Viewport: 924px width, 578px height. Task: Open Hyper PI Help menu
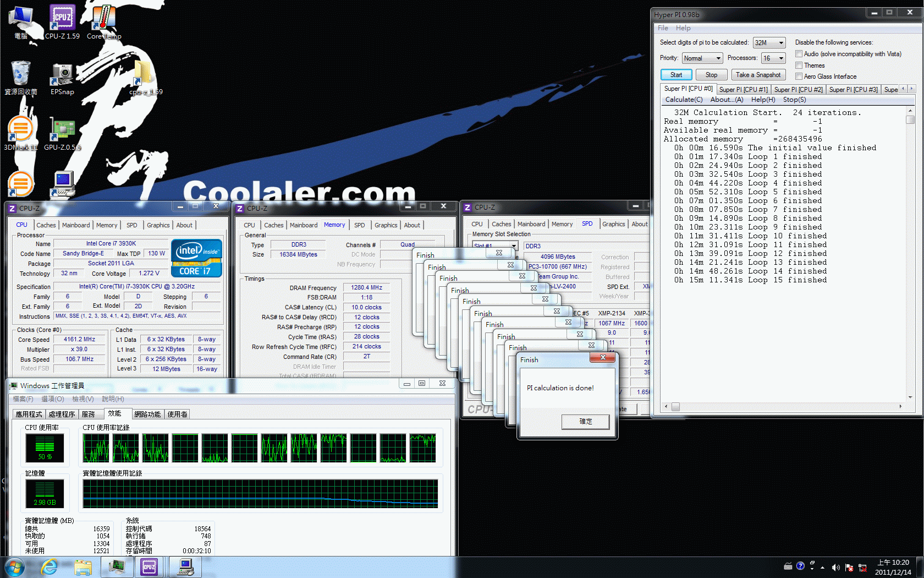tap(683, 28)
